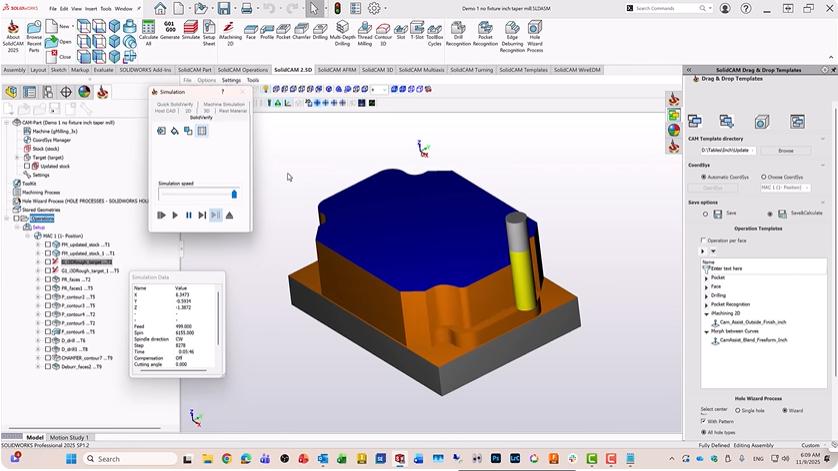The width and height of the screenshot is (838, 471).
Task: Choose the Slot operation icon
Action: (401, 32)
